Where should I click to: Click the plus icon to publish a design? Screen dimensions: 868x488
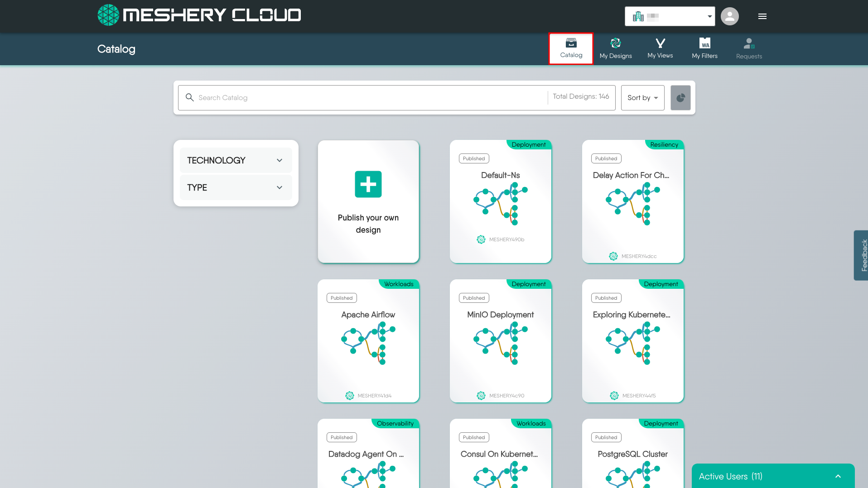click(368, 184)
